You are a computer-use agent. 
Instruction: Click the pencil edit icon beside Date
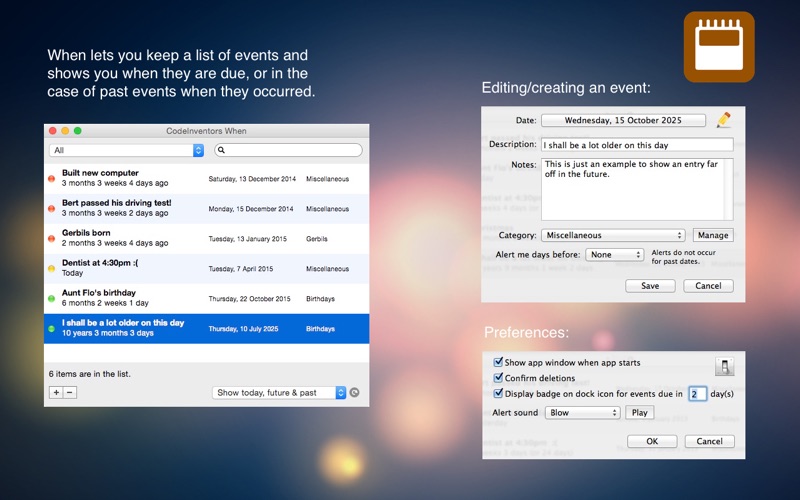click(x=723, y=120)
